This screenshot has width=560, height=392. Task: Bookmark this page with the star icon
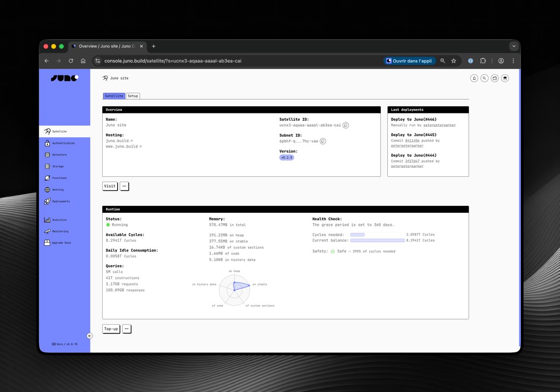454,61
